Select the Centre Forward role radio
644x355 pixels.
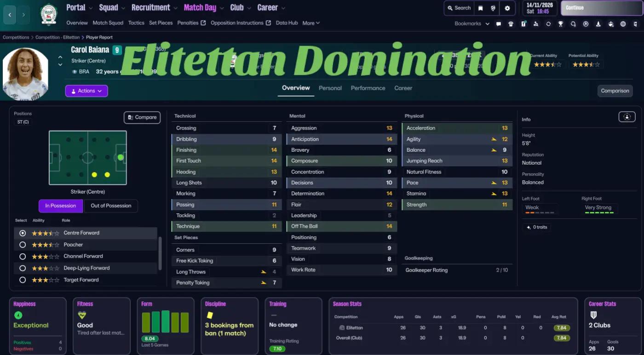[x=22, y=233]
